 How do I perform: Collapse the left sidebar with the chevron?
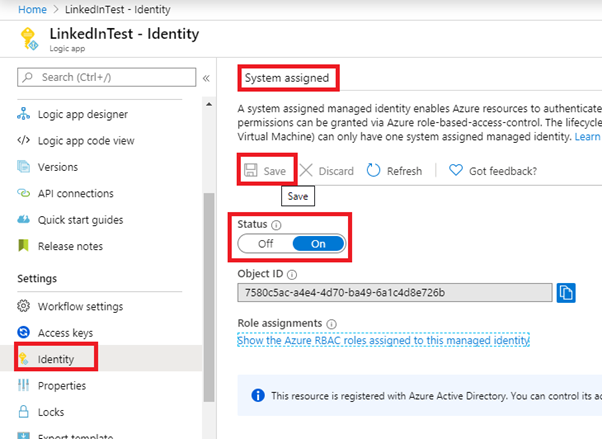pos(206,77)
